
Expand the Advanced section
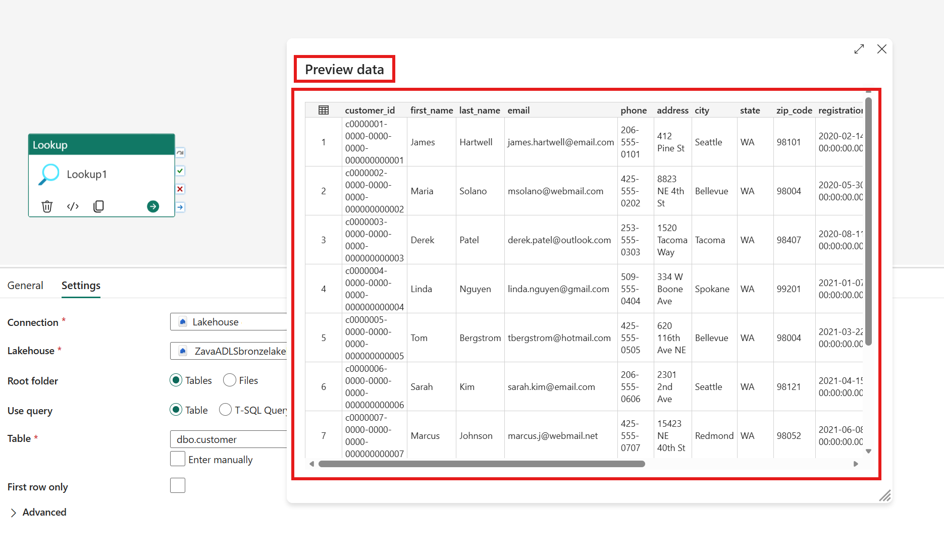38,512
